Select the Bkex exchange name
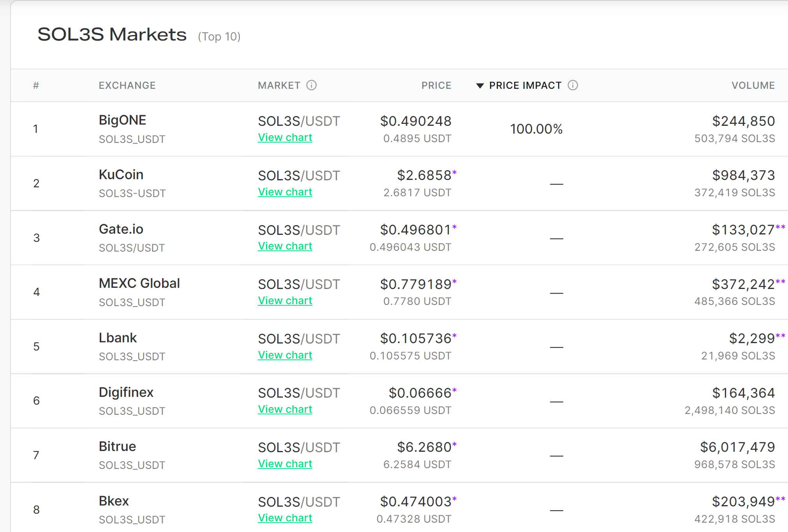788x532 pixels. click(x=114, y=501)
